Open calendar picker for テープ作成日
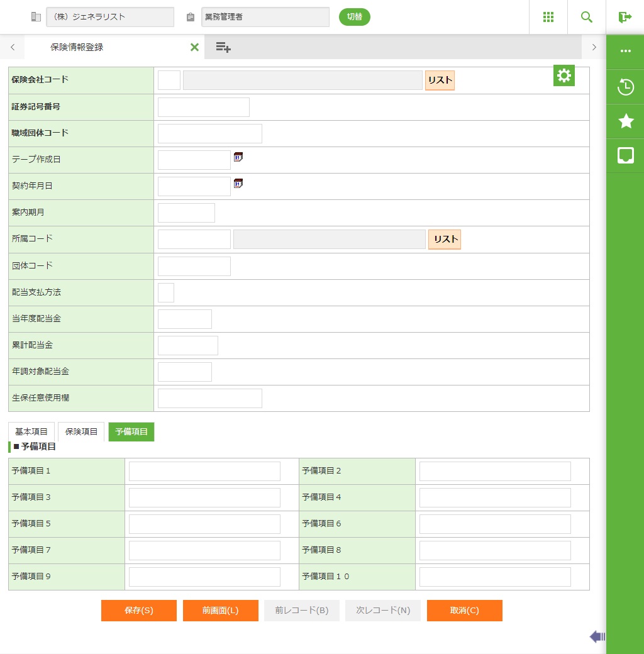The image size is (644, 654). pos(238,157)
